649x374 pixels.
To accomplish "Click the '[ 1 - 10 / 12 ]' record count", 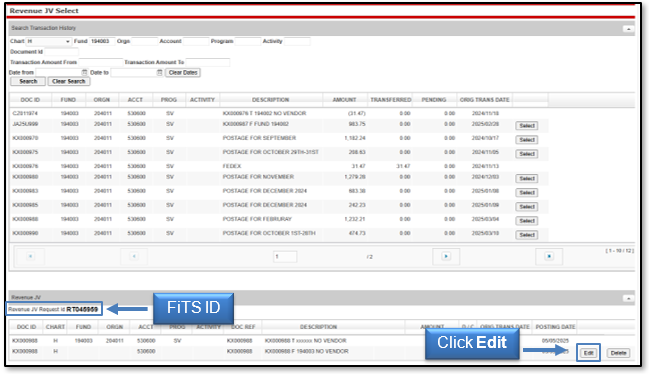I will coord(619,251).
